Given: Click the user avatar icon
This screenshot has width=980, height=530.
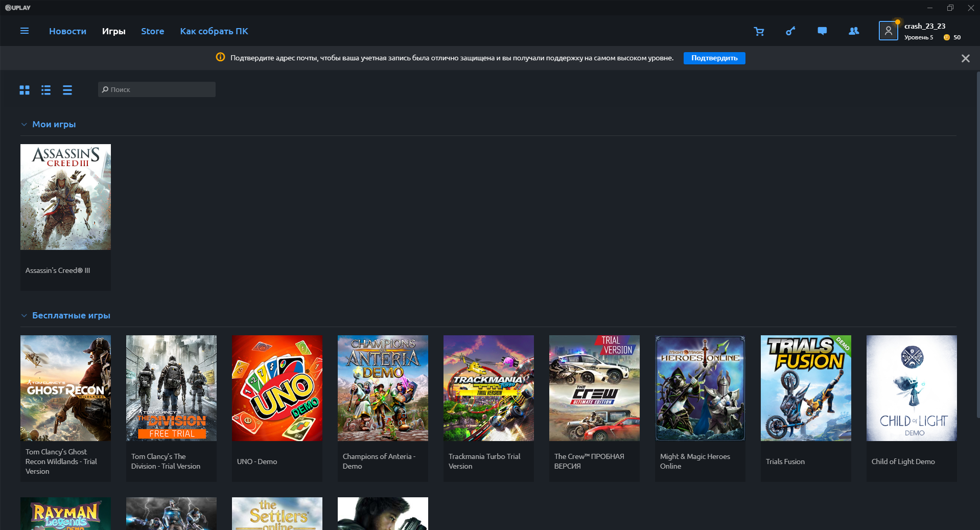Looking at the screenshot, I should [888, 31].
